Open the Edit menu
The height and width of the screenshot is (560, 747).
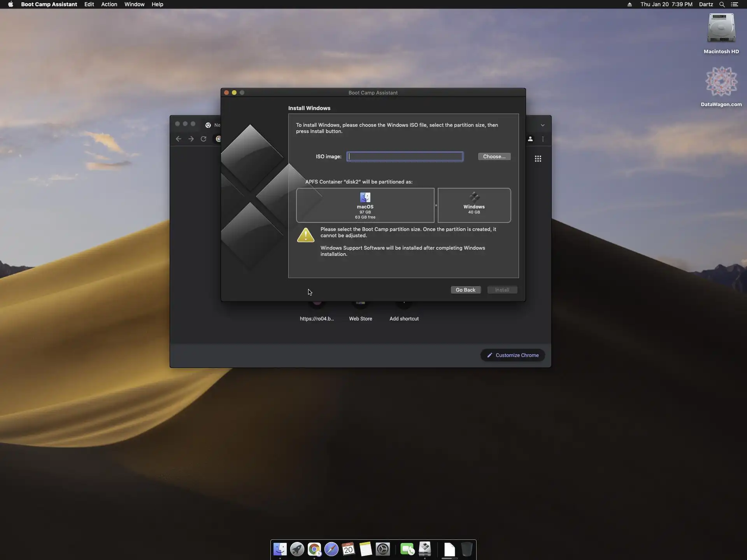click(x=89, y=4)
